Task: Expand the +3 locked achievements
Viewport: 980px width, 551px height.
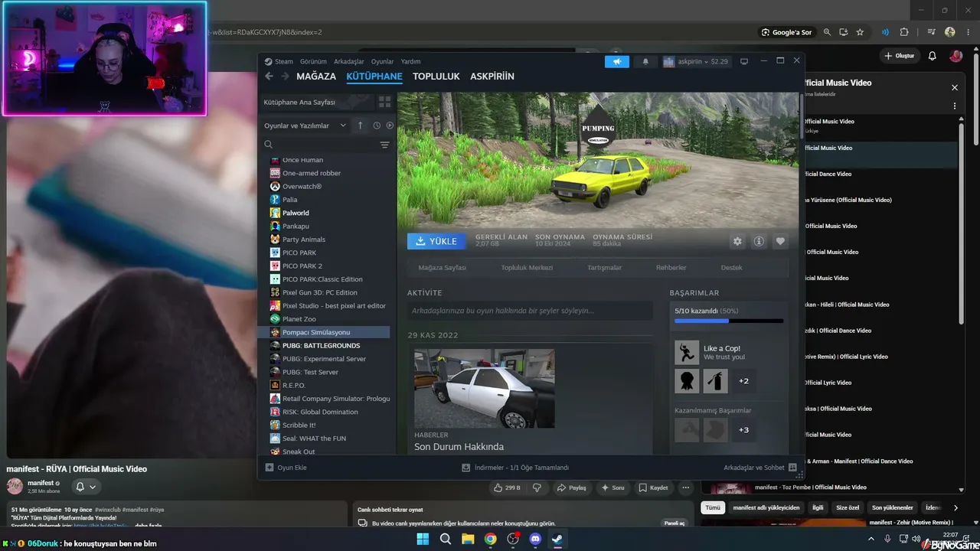Action: coord(743,430)
